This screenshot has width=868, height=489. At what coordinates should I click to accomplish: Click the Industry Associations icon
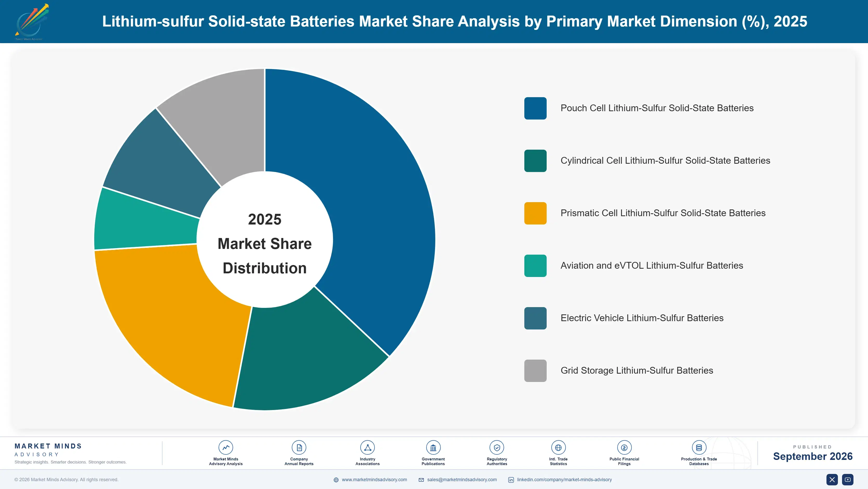coord(367,447)
